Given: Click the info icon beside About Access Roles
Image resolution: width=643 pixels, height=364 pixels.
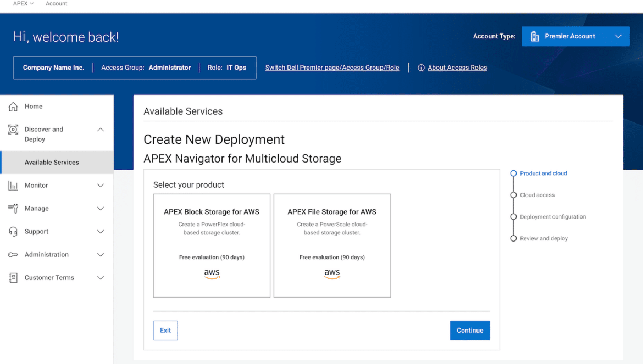Looking at the screenshot, I should click(421, 68).
